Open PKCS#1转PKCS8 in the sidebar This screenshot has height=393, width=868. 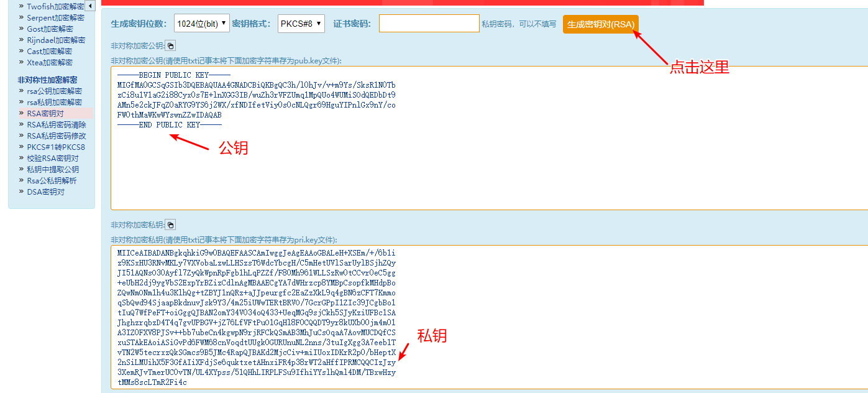pos(56,147)
